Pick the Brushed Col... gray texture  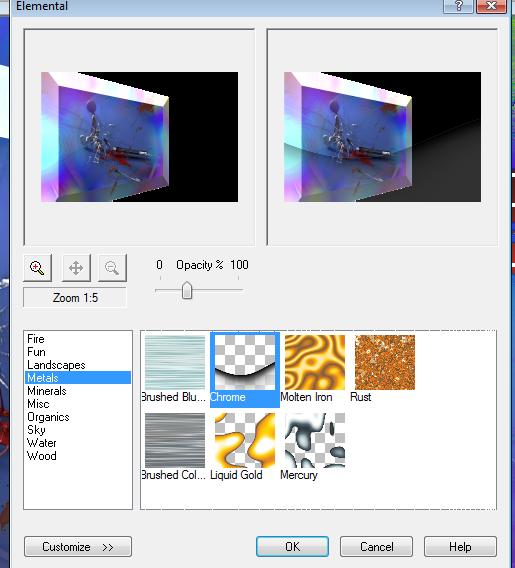(175, 440)
